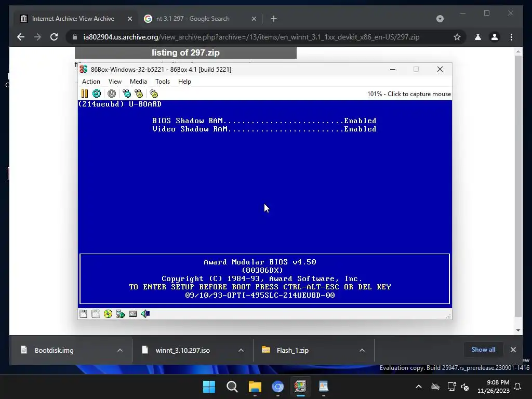Open the View menu in 86Box
This screenshot has height=399, width=532.
coord(115,82)
